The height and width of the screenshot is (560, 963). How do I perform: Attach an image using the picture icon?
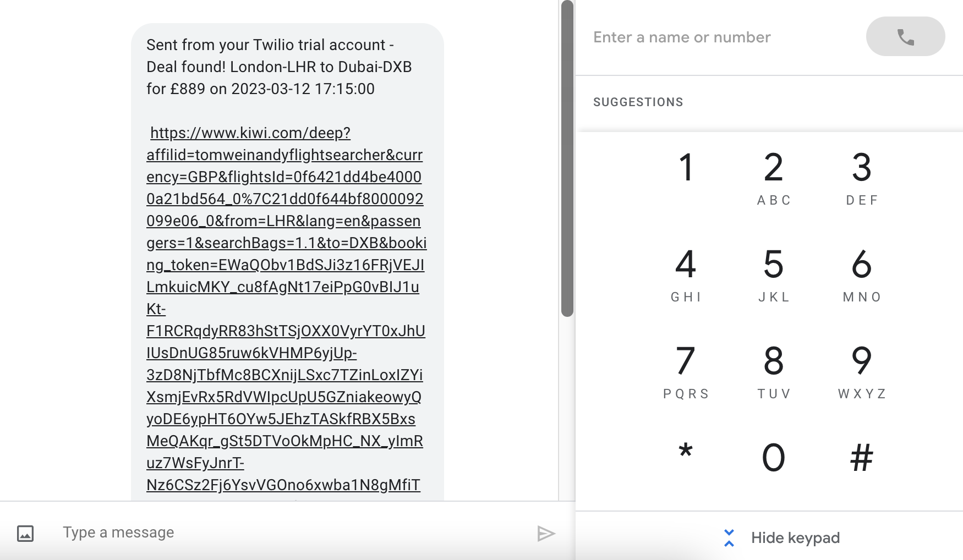[x=25, y=533]
